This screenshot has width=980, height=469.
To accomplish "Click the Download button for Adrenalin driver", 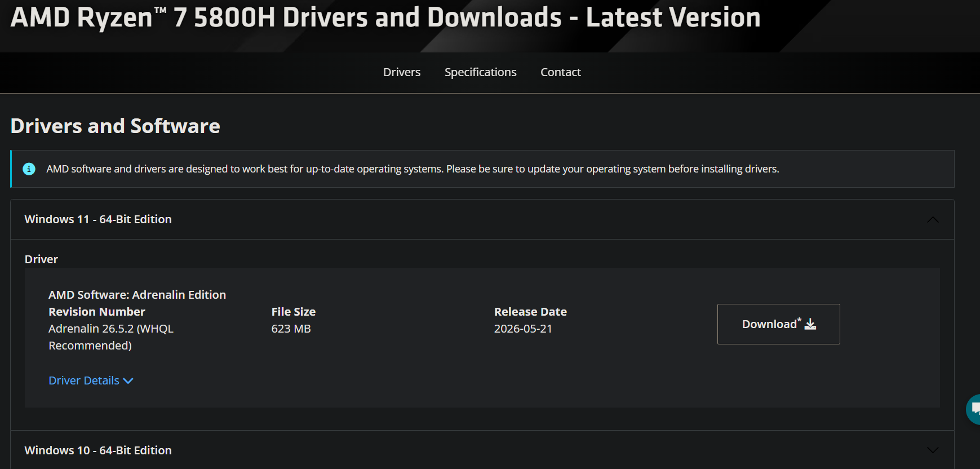I will pyautogui.click(x=778, y=324).
